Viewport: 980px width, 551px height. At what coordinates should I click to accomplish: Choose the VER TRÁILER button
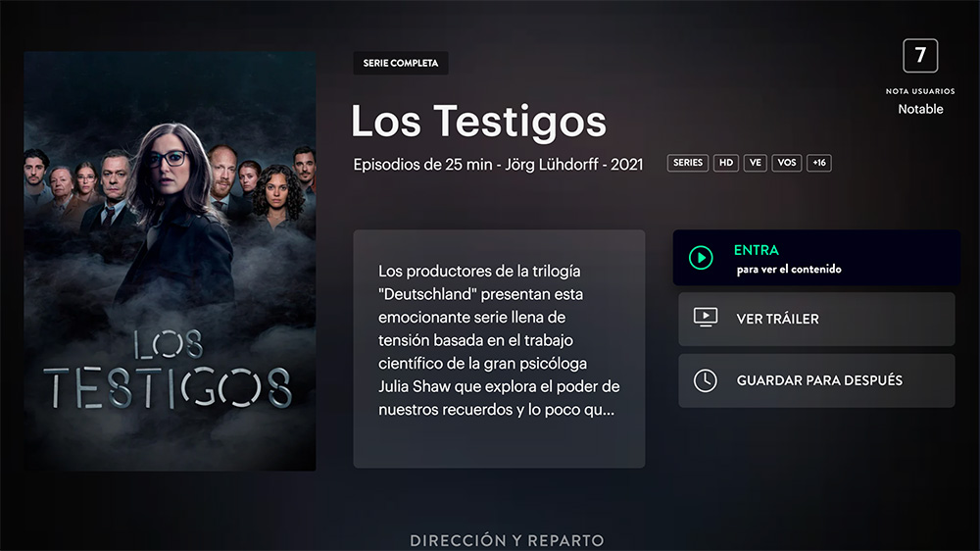coord(816,319)
